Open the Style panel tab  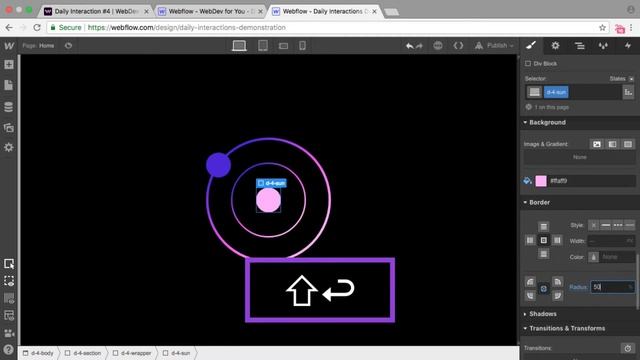pos(531,46)
